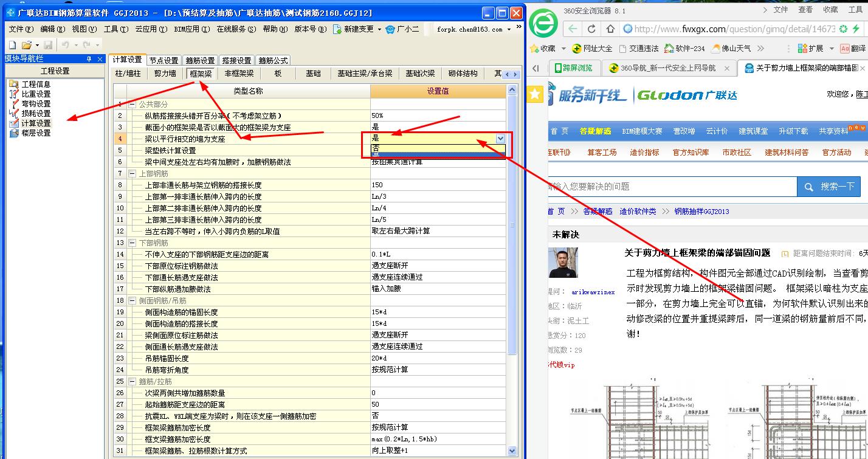Image resolution: width=868 pixels, height=459 pixels.
Task: Choose 是 highlighted option in the dropdown list
Action: pos(438,154)
